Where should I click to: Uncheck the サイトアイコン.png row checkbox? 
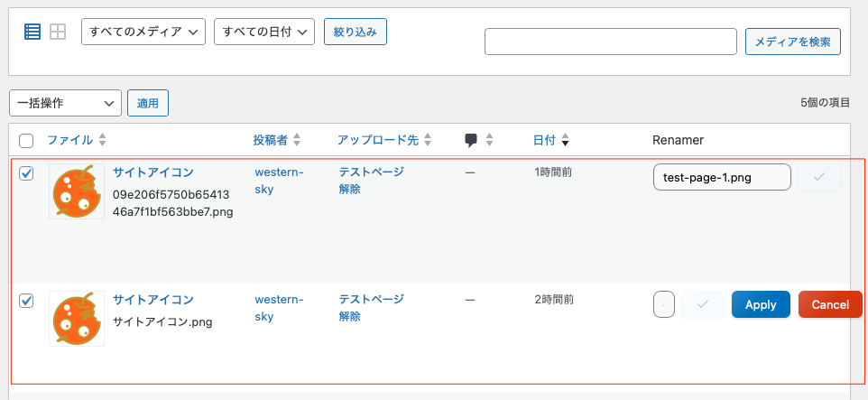pyautogui.click(x=26, y=301)
